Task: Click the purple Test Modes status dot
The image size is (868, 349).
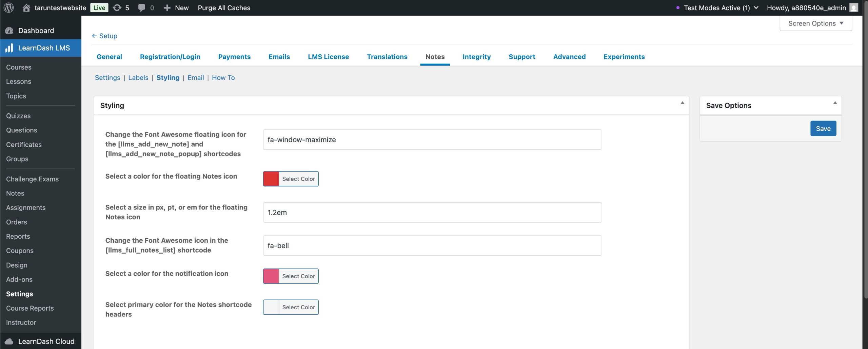Action: tap(677, 7)
